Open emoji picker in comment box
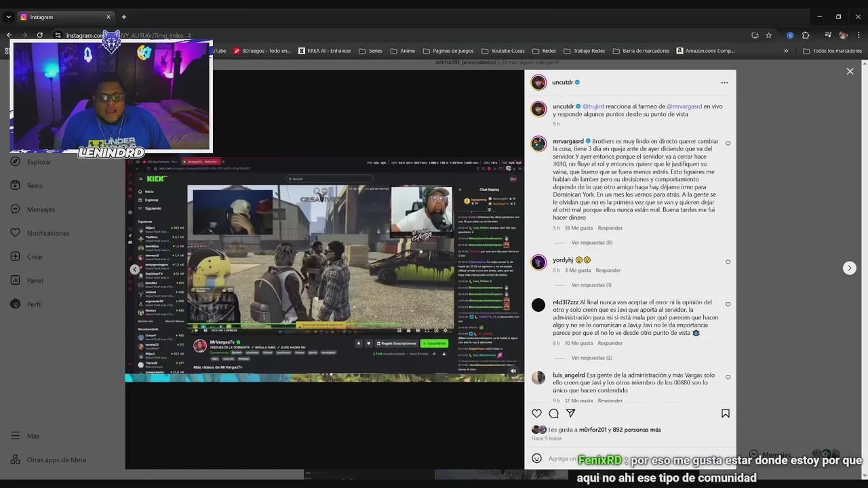 (536, 458)
